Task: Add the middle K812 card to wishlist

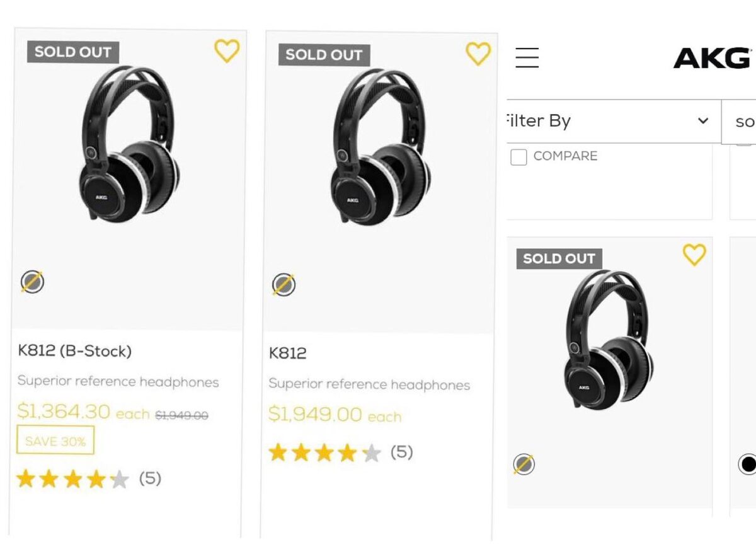Action: point(478,54)
